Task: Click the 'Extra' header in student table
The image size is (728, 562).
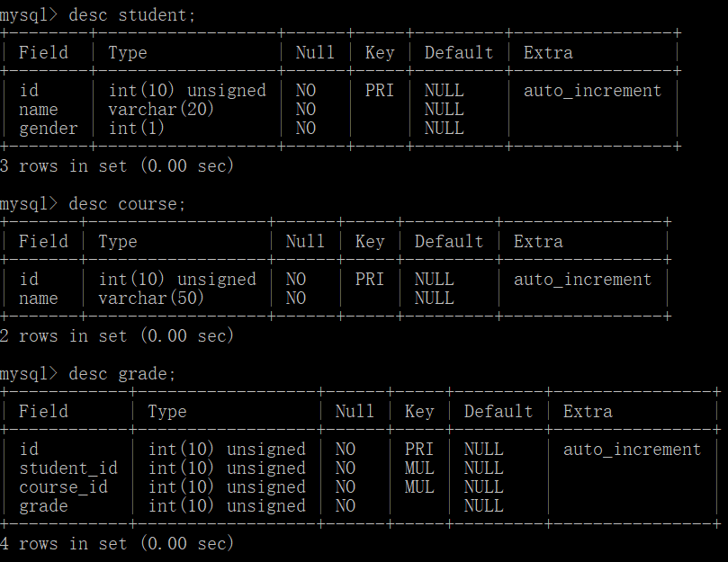Action: pos(548,53)
